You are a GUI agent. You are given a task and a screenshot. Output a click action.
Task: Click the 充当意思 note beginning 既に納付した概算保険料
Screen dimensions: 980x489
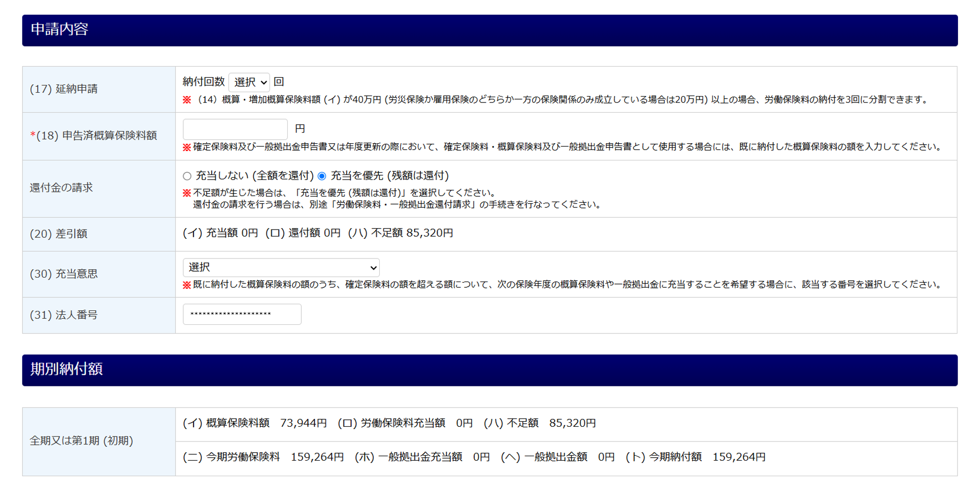pos(563,284)
